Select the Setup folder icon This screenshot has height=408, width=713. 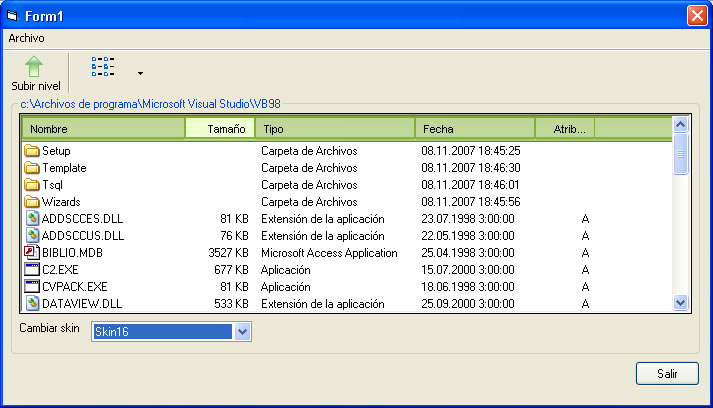31,151
